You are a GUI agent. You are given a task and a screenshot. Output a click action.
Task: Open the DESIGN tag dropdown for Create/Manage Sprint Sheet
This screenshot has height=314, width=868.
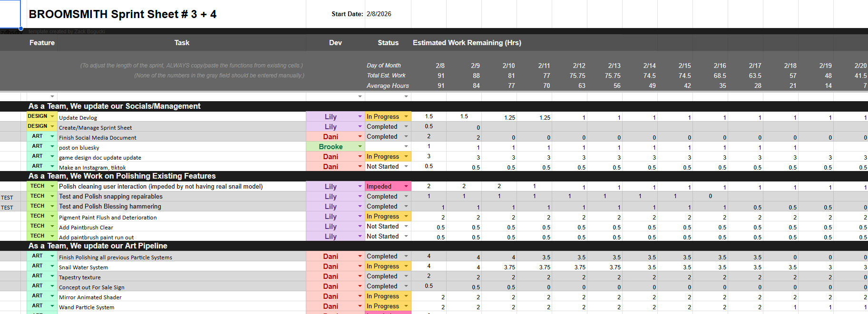tap(52, 126)
